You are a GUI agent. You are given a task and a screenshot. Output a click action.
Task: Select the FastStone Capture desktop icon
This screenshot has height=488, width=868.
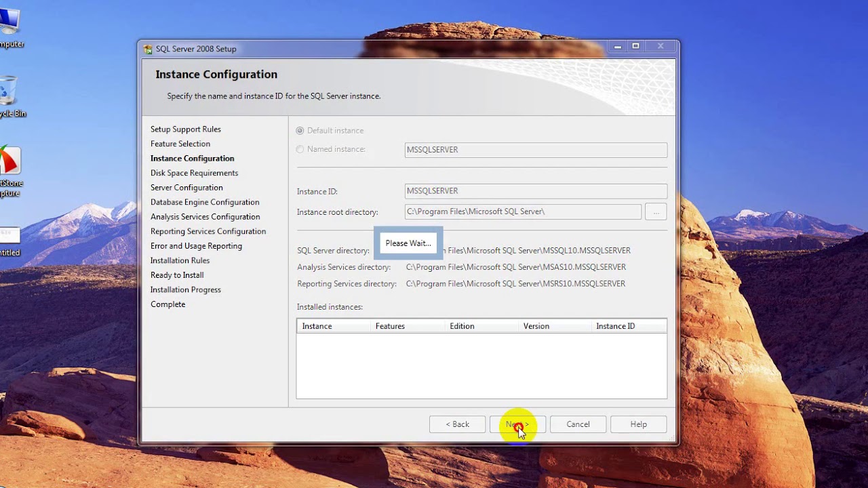coord(11,171)
